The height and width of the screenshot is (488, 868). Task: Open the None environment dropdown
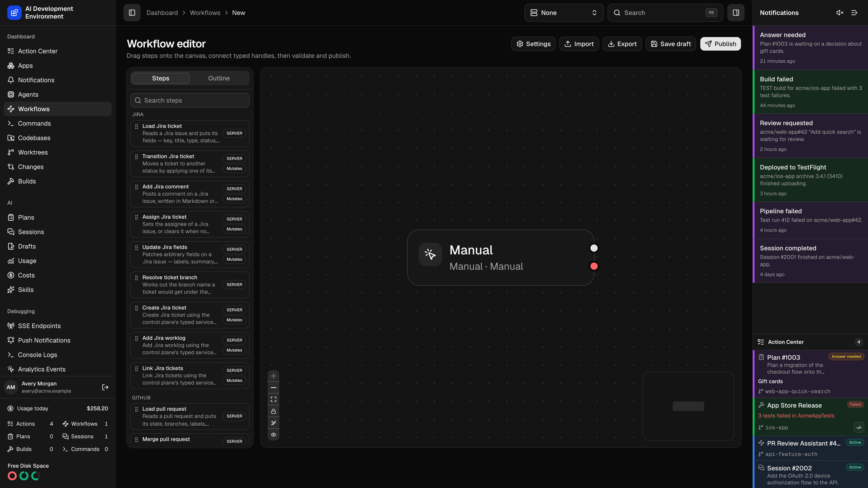pyautogui.click(x=564, y=13)
